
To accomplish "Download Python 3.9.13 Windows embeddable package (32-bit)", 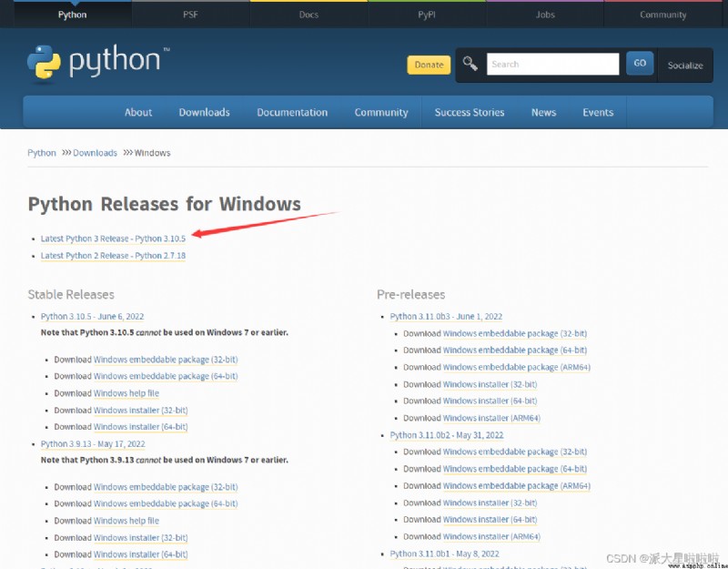I will [166, 487].
